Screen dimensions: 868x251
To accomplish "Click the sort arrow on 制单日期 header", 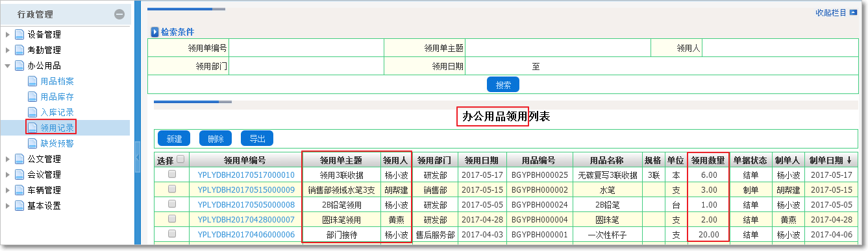I will coord(849,160).
